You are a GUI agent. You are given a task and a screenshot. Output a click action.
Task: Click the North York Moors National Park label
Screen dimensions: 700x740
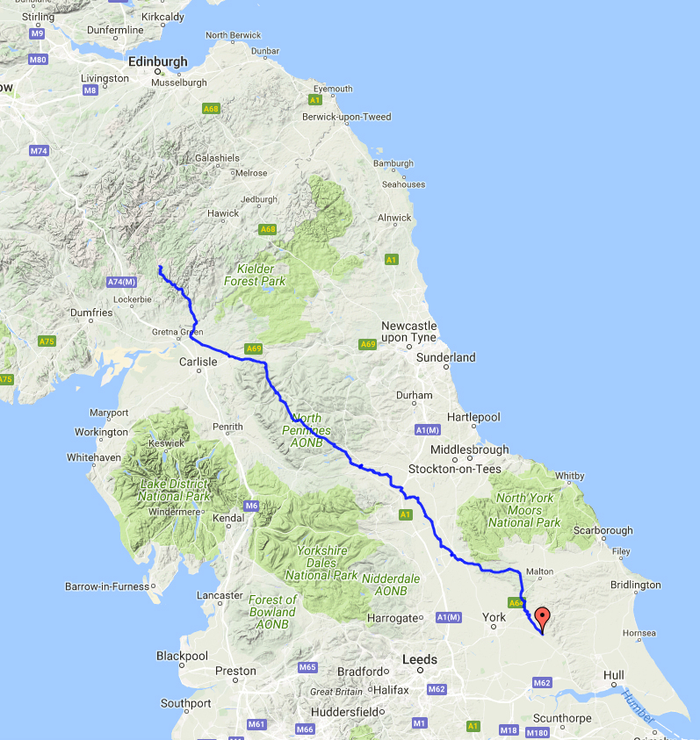pyautogui.click(x=524, y=510)
